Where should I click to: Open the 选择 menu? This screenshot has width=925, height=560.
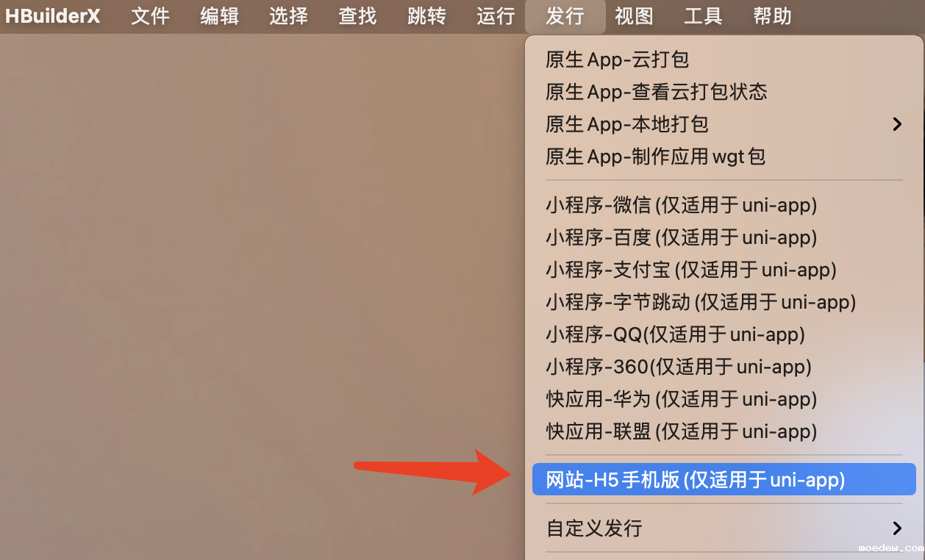(x=288, y=15)
